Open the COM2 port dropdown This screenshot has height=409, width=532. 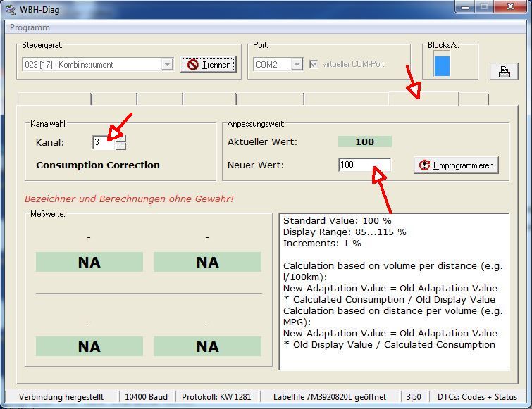click(297, 65)
